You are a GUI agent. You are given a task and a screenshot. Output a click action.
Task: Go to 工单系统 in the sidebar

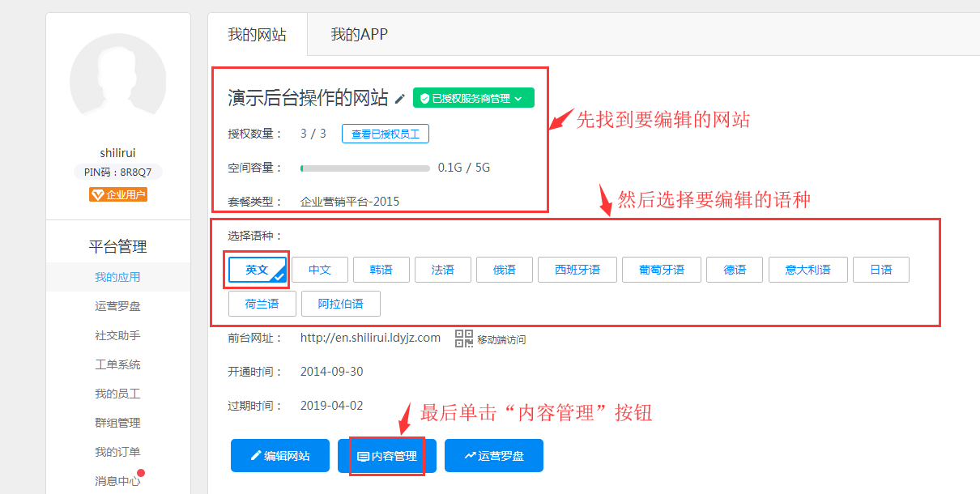click(x=117, y=364)
